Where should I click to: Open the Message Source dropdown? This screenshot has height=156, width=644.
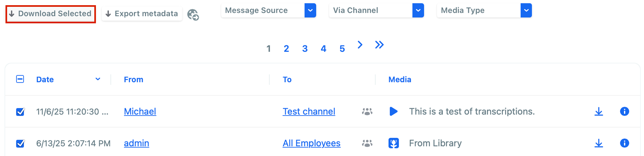pyautogui.click(x=268, y=10)
